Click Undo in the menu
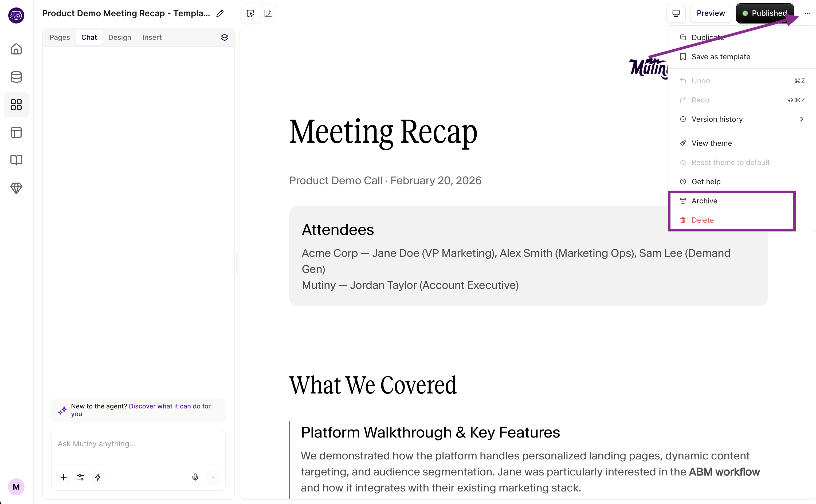 [742, 81]
